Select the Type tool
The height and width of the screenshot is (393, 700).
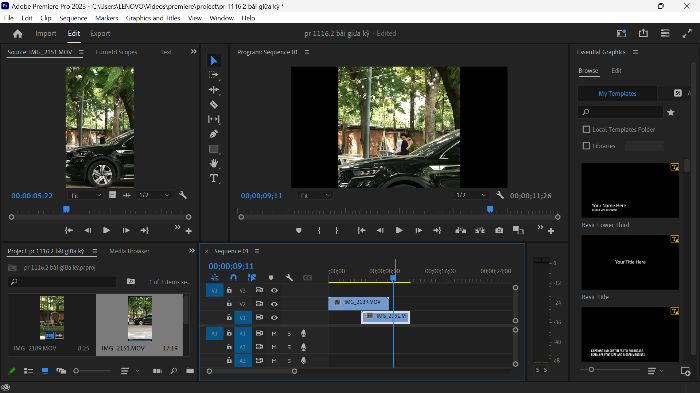click(x=214, y=178)
